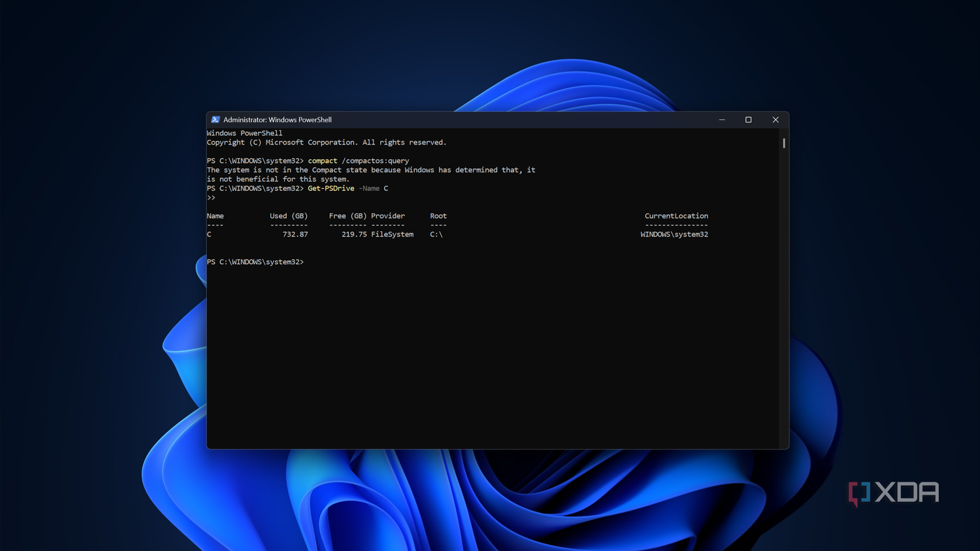980x551 pixels.
Task: Click 'The system is not in the Compact state' line
Action: (371, 170)
